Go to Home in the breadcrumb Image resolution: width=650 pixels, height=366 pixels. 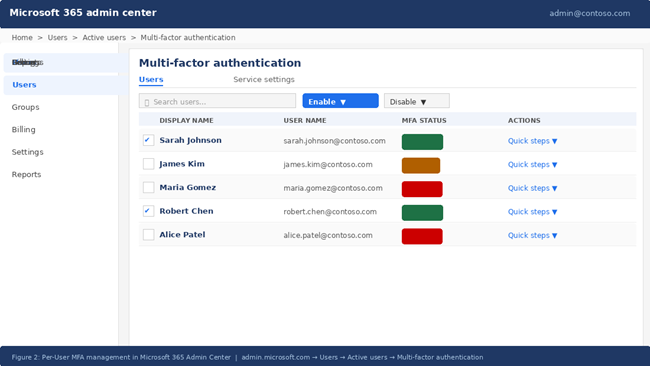click(x=22, y=38)
